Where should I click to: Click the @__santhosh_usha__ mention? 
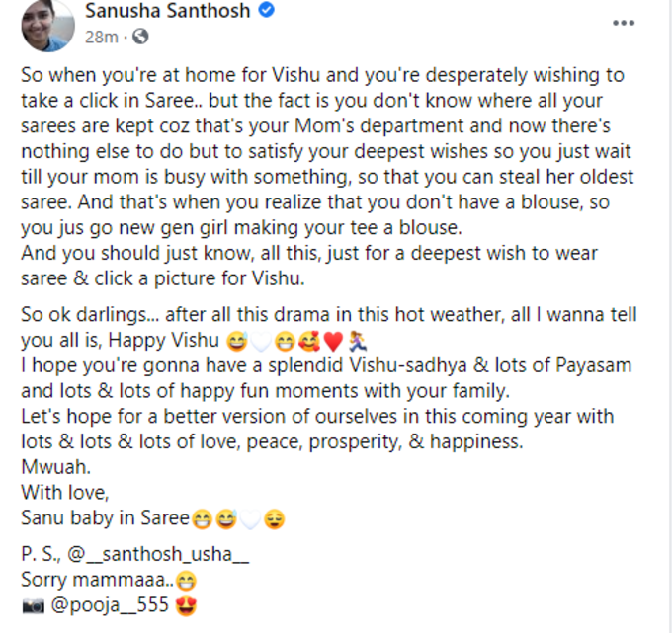click(158, 554)
